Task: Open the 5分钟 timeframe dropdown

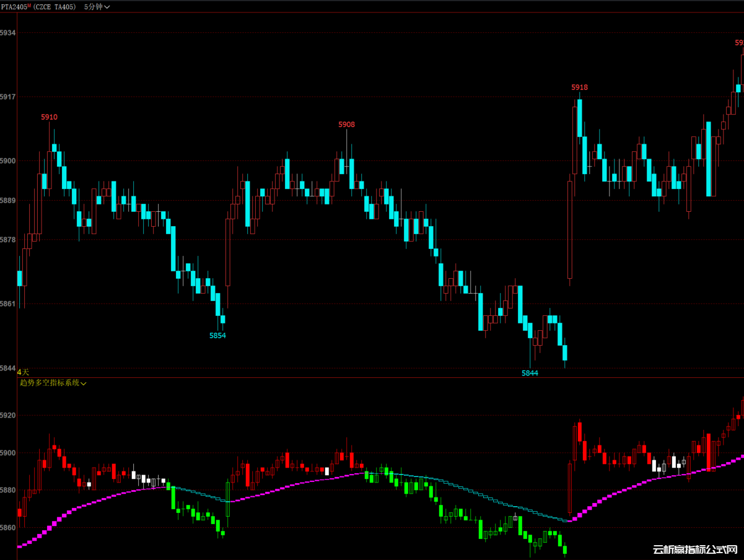Action: tap(97, 7)
